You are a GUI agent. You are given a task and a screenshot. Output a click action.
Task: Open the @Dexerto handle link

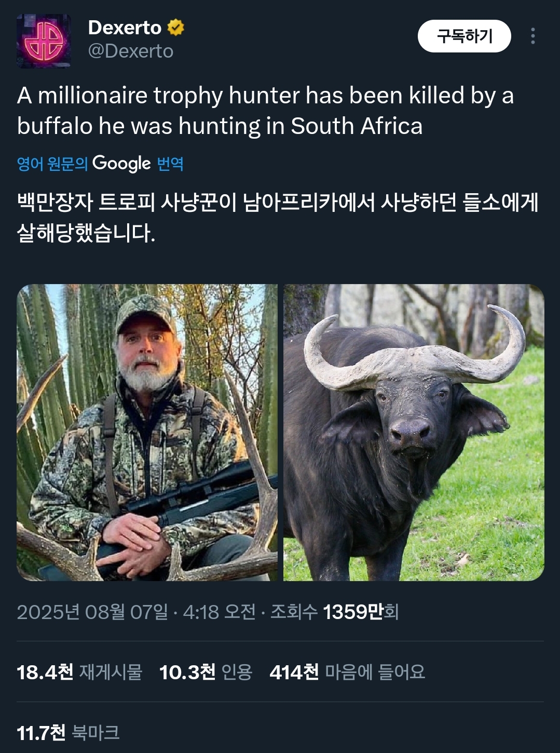pyautogui.click(x=131, y=51)
